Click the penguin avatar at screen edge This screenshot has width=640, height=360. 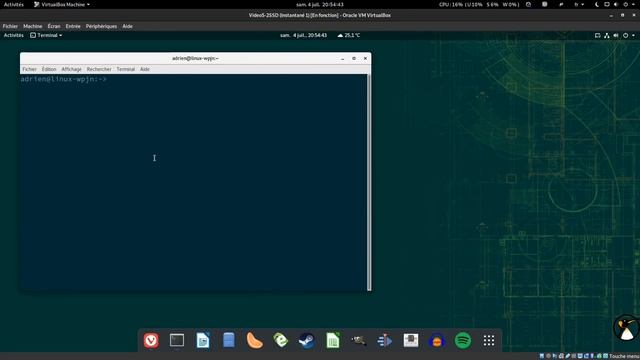pos(627,328)
